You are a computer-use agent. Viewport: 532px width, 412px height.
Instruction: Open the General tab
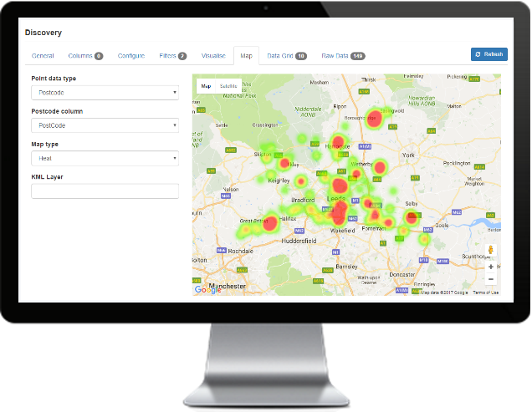pyautogui.click(x=43, y=56)
